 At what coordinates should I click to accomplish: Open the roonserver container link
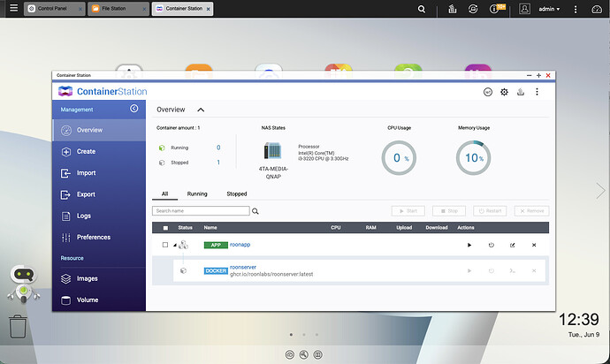pyautogui.click(x=243, y=267)
